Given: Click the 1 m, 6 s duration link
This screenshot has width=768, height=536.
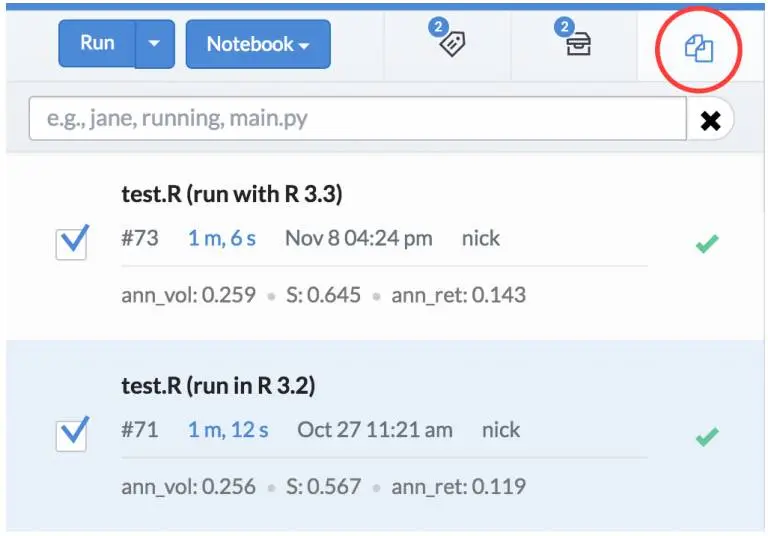Looking at the screenshot, I should pos(222,239).
